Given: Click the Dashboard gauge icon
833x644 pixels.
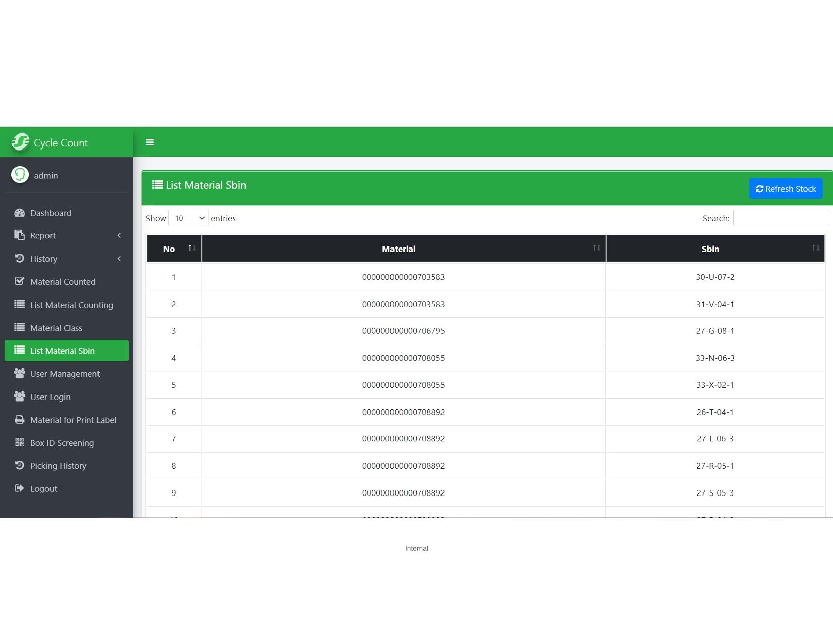Looking at the screenshot, I should [x=20, y=213].
